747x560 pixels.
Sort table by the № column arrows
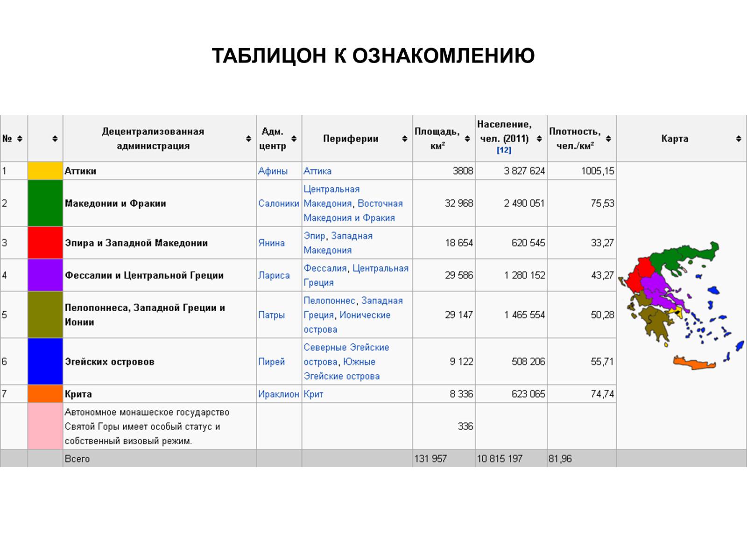tap(20, 139)
